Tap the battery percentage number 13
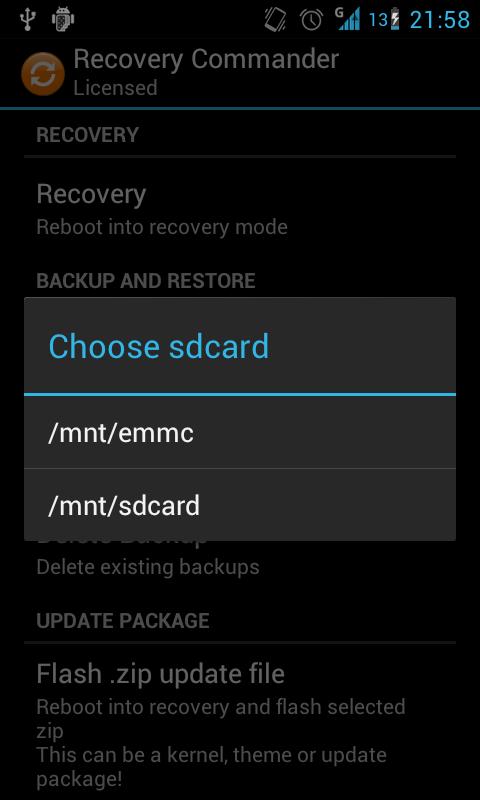Viewport: 480px width, 800px height. 378,20
